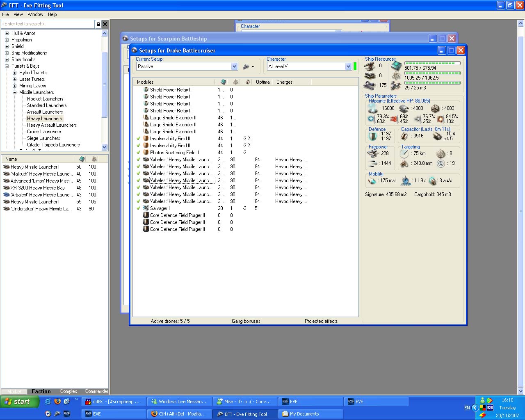The width and height of the screenshot is (525, 420).
Task: Toggle the Photon Scattering Field II active checkmark
Action: [139, 153]
